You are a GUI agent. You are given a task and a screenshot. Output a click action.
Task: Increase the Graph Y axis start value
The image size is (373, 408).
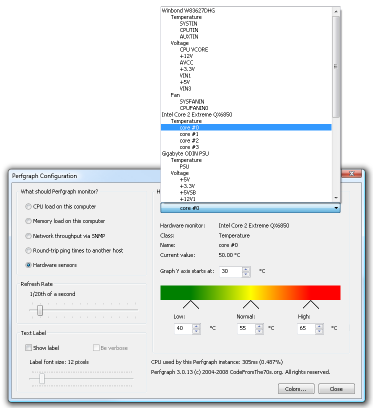coord(246,269)
